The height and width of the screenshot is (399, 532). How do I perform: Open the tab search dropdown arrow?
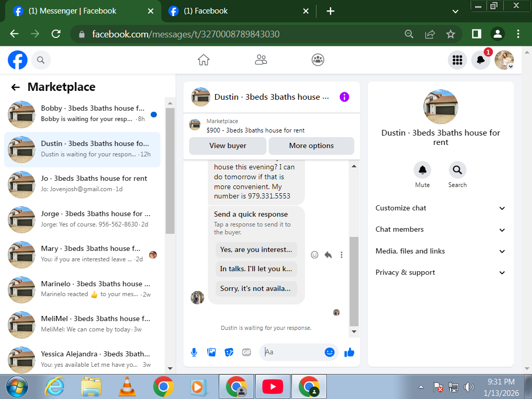pyautogui.click(x=455, y=11)
